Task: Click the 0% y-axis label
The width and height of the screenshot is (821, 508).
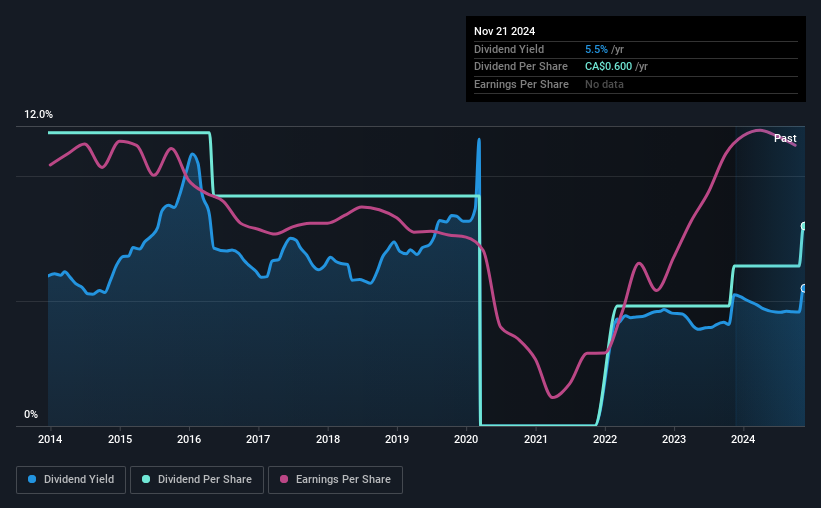Action: (31, 414)
